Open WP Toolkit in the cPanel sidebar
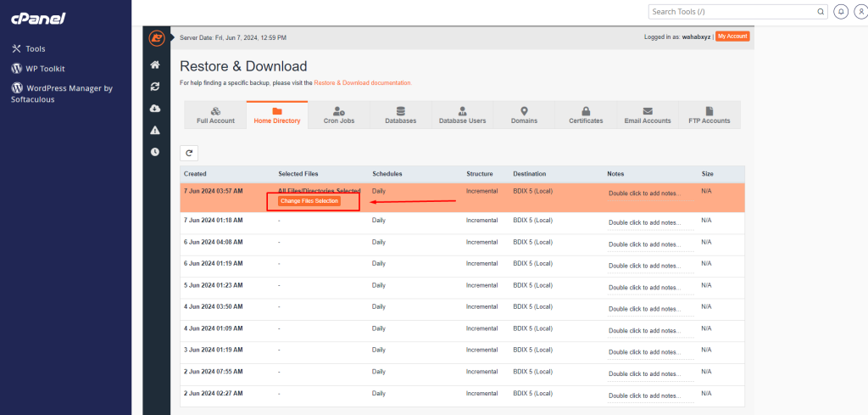 [x=45, y=69]
